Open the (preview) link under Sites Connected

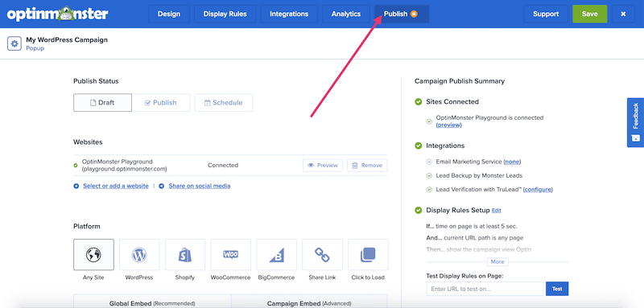pos(449,125)
